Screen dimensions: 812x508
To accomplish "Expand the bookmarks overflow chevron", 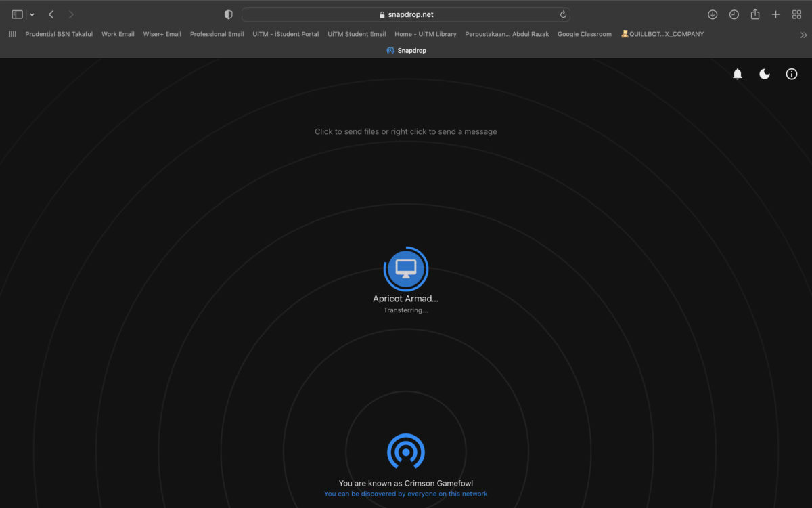I will tap(803, 35).
